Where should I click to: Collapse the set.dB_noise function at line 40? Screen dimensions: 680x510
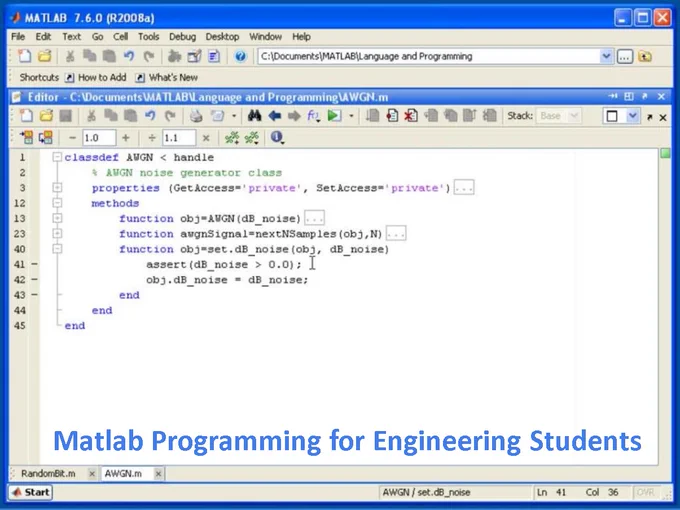point(57,248)
